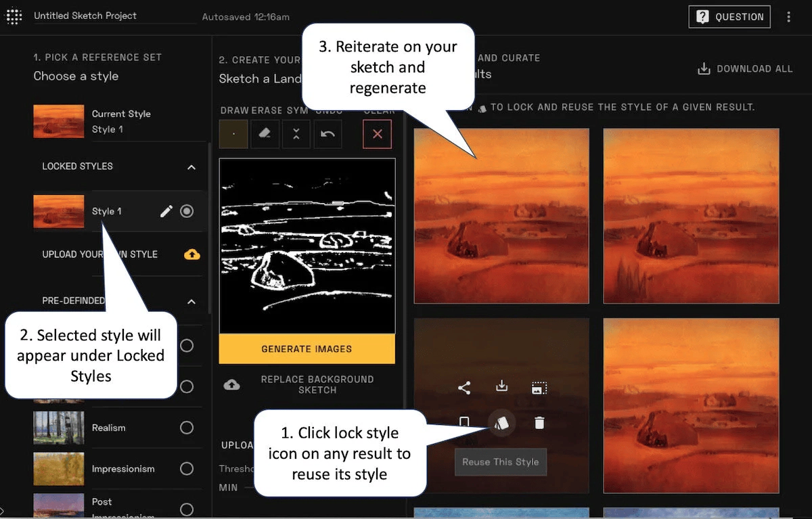The image size is (812, 519).
Task: Select Realism style radio button
Action: [x=187, y=428]
